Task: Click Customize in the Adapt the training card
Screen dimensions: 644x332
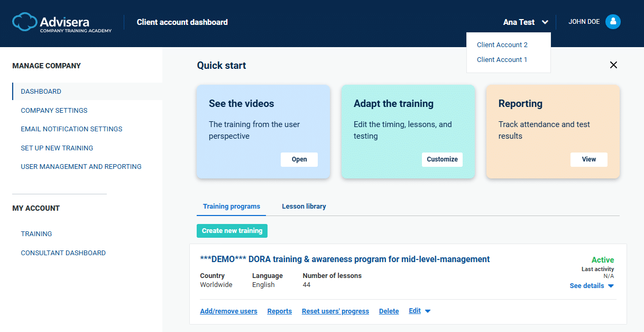Action: [x=442, y=159]
